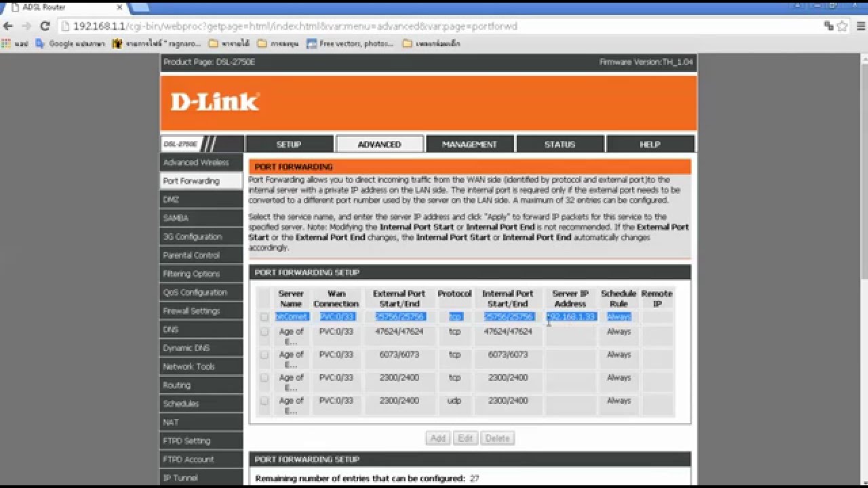Bookmark this page with the star

click(x=842, y=26)
